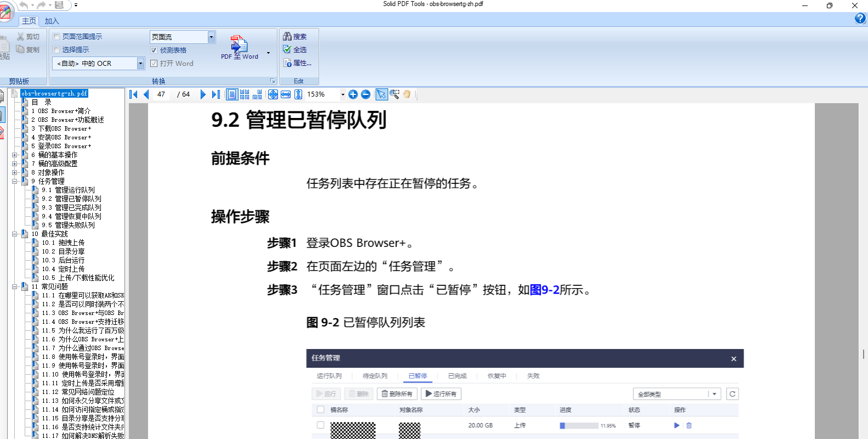The width and height of the screenshot is (868, 439).
Task: Enable the 选择提示 checkbox
Action: (x=56, y=50)
